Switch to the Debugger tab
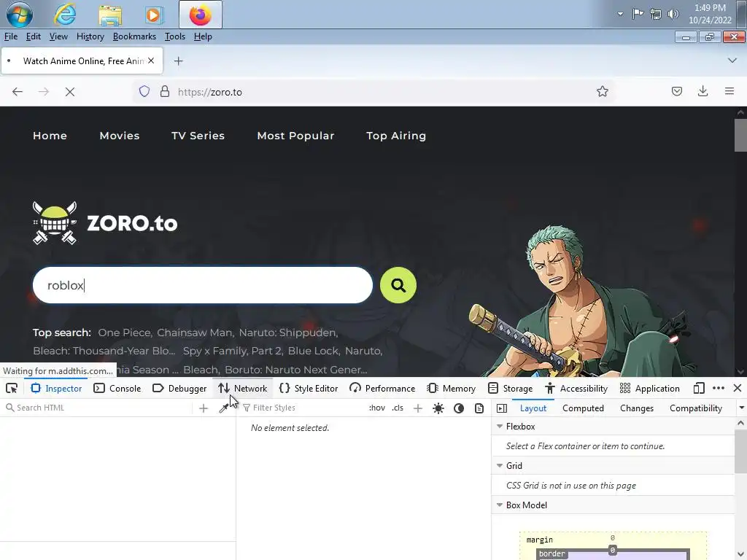The image size is (747, 560). pyautogui.click(x=179, y=389)
